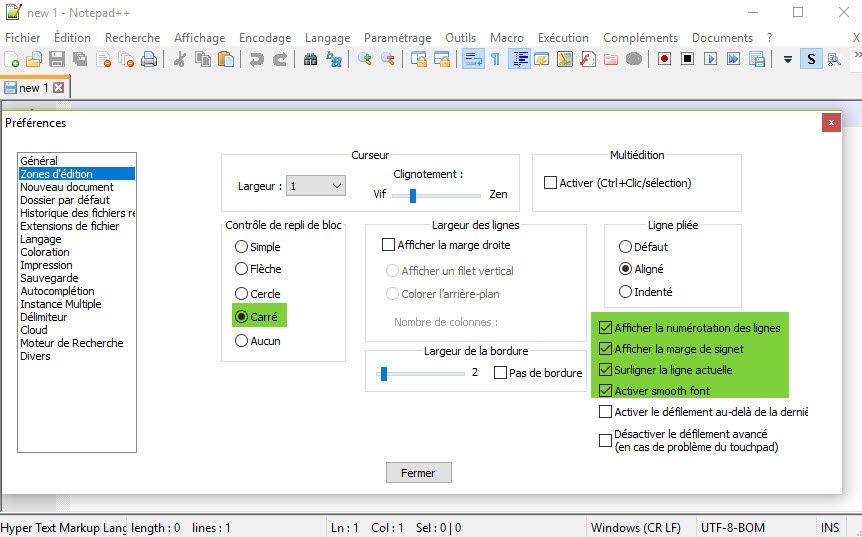The width and height of the screenshot is (862, 537).
Task: Click the Replace toolbar icon
Action: (x=334, y=59)
